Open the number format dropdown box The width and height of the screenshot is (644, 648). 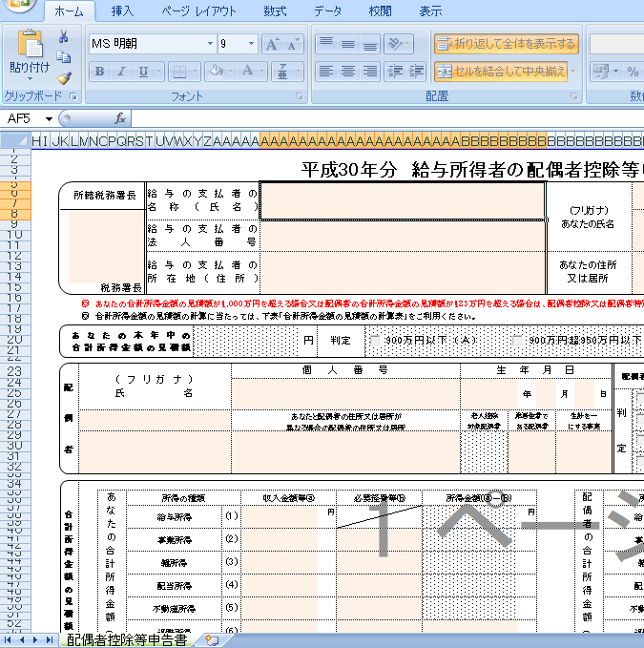pyautogui.click(x=616, y=44)
